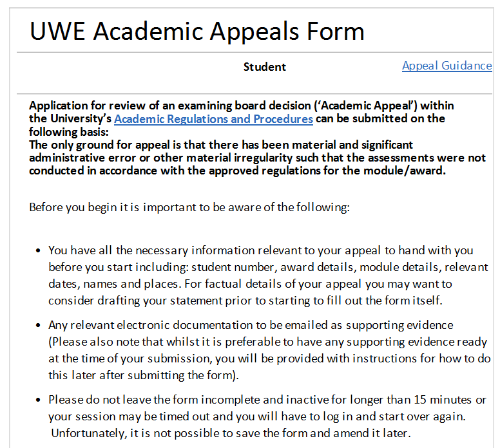Click the words 'following basis:'
This screenshot has height=448, width=500.
pos(62,132)
